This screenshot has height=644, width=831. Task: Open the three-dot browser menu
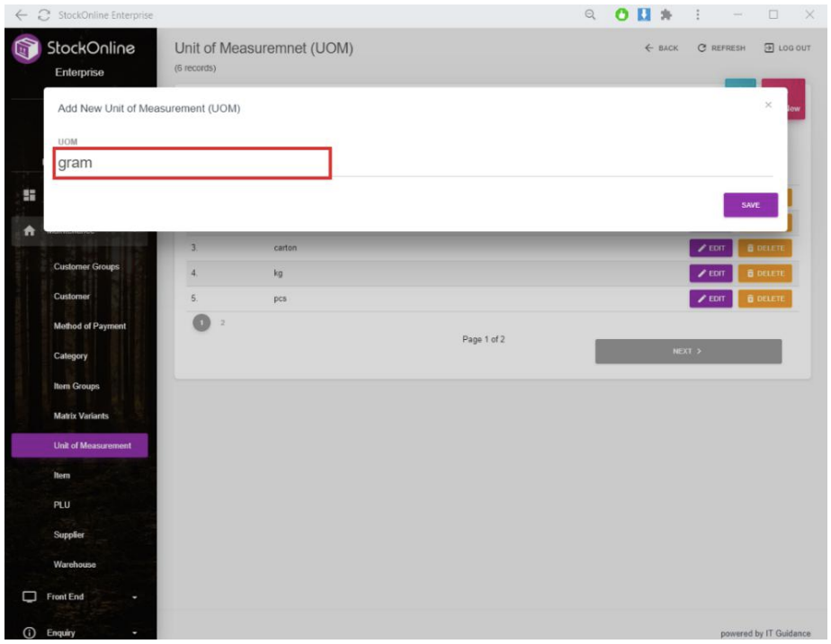[698, 15]
